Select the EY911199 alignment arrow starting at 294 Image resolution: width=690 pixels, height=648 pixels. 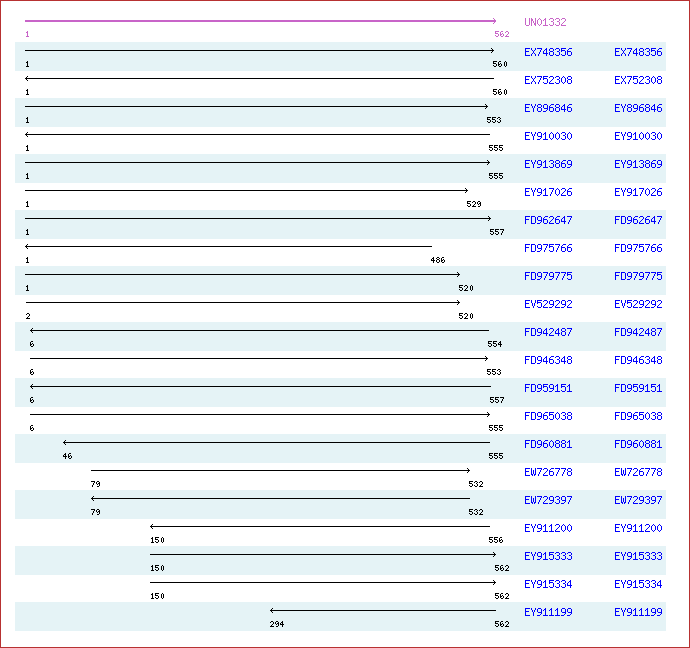[x=382, y=610]
